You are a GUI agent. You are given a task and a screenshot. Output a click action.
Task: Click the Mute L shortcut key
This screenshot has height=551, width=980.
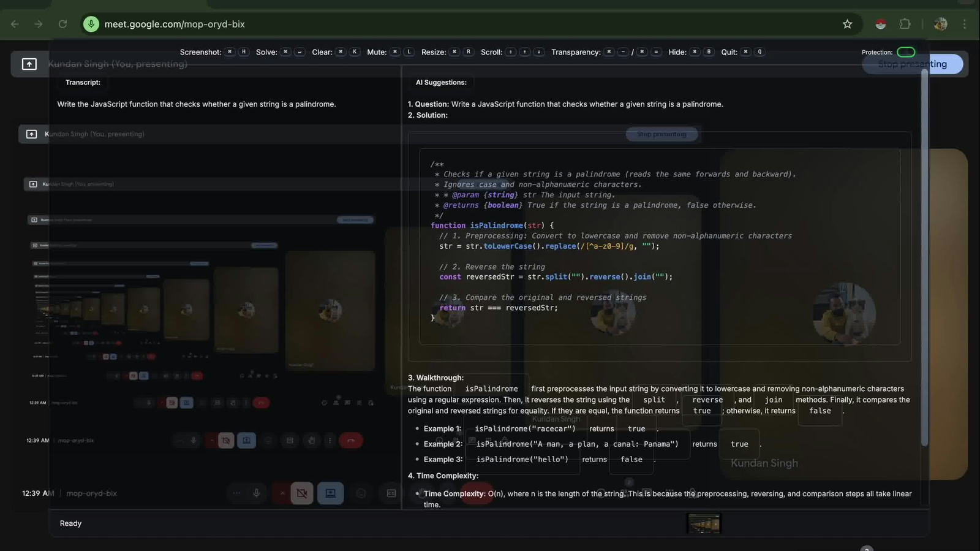(x=409, y=52)
